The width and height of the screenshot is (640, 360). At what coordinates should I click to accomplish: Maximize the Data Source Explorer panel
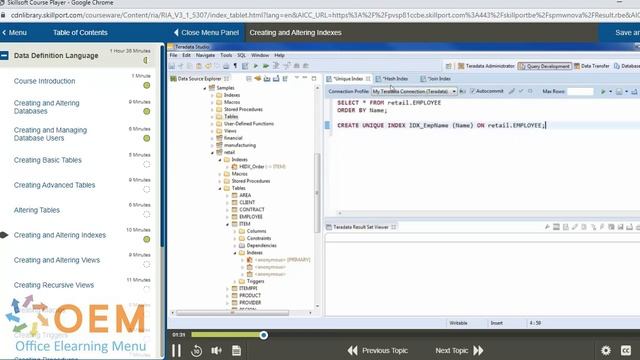313,78
